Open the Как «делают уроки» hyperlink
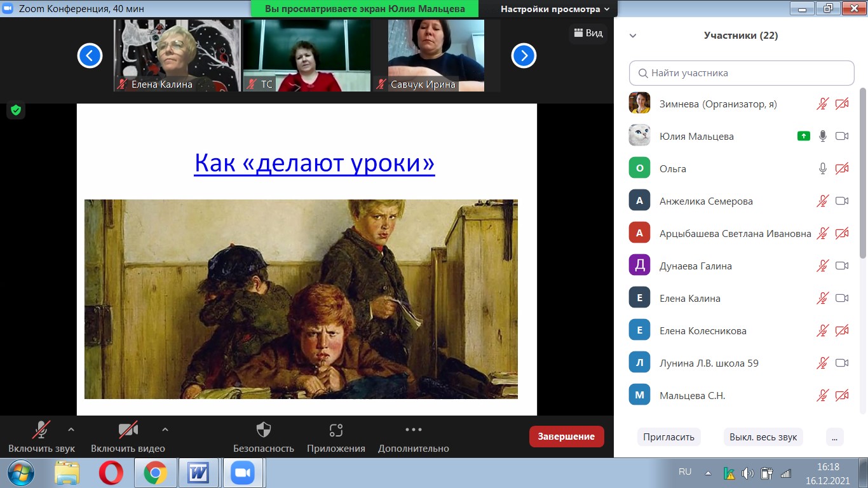The image size is (868, 488). coord(315,163)
